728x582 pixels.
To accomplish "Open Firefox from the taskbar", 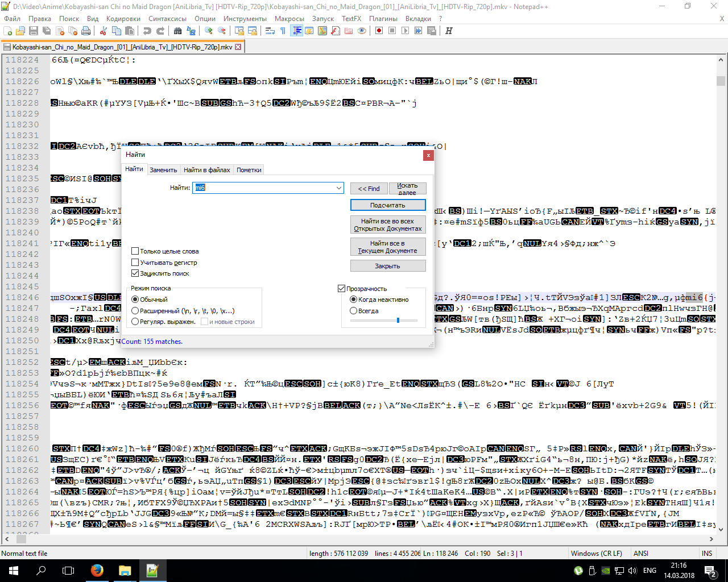I will 97,571.
